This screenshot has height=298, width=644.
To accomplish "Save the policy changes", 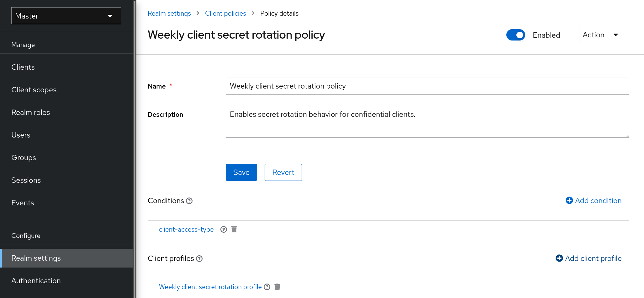I will click(241, 172).
